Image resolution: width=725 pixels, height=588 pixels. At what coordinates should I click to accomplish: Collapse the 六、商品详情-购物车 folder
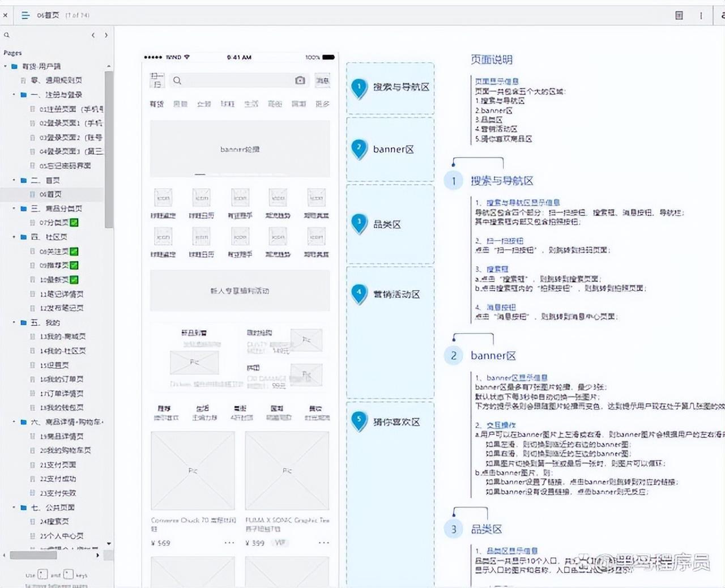coord(14,422)
